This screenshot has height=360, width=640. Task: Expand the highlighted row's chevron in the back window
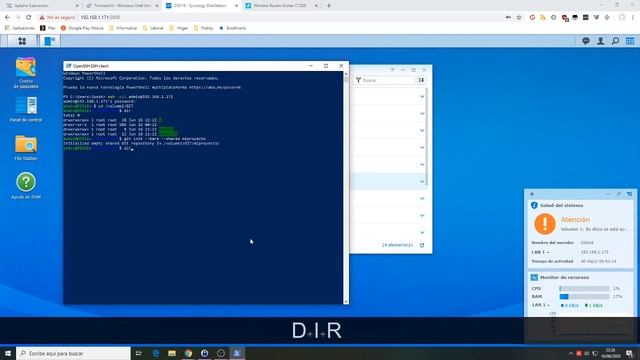[x=422, y=181]
